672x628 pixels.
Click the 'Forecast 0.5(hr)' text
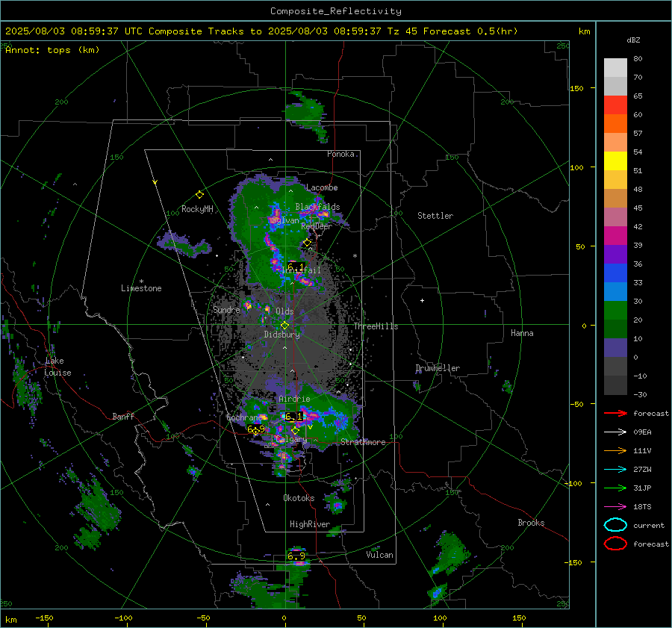click(470, 31)
